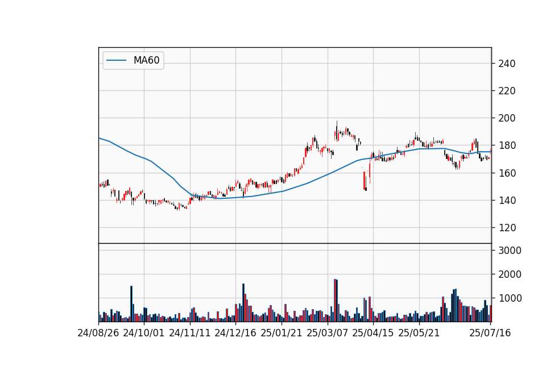546x392 pixels.
Task: Click the 25/01/21 date label
Action: tap(282, 333)
